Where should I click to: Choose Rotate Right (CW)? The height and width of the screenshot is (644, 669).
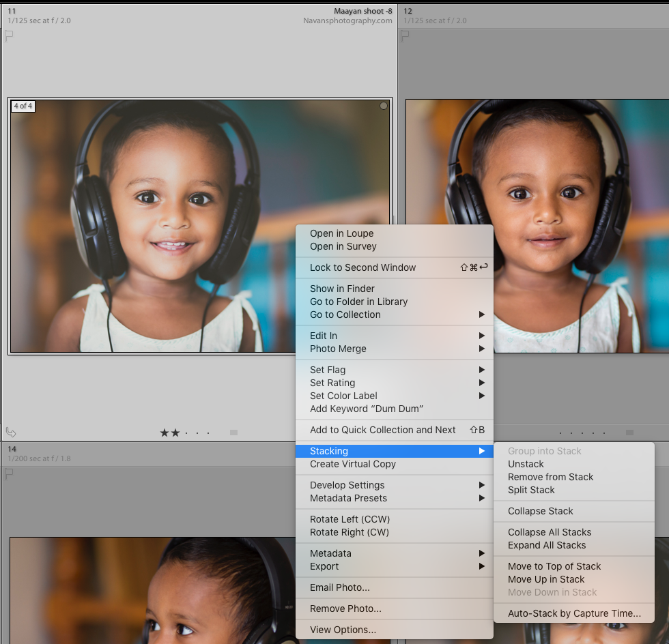tap(395, 532)
